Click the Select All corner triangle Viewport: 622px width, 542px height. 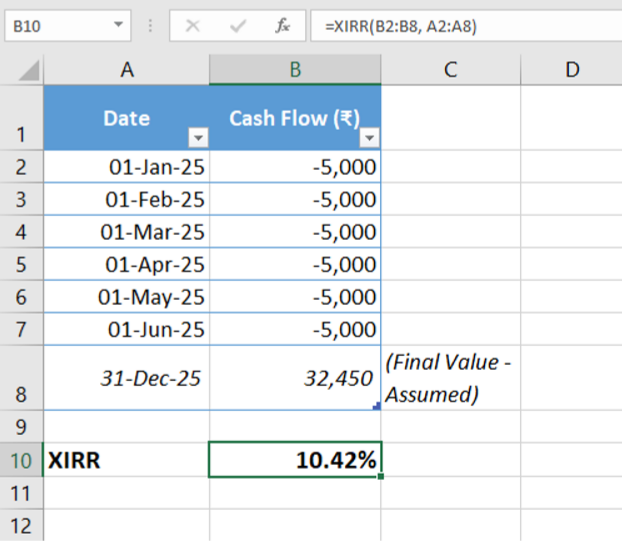coord(29,70)
